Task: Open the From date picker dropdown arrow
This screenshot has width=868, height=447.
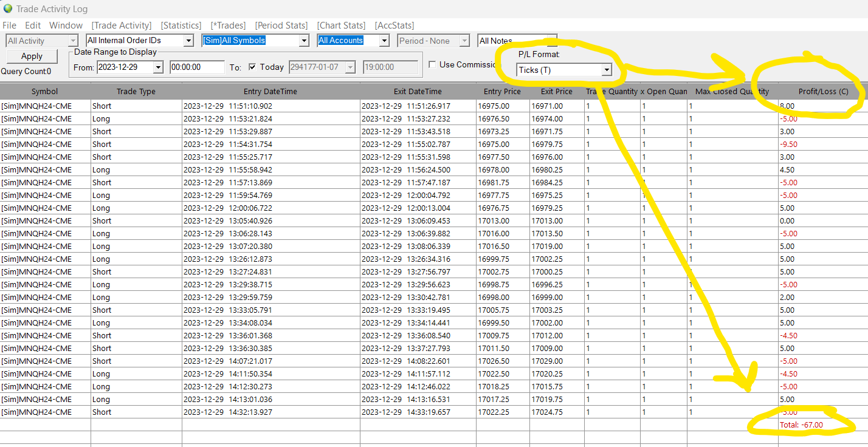Action: click(x=158, y=67)
